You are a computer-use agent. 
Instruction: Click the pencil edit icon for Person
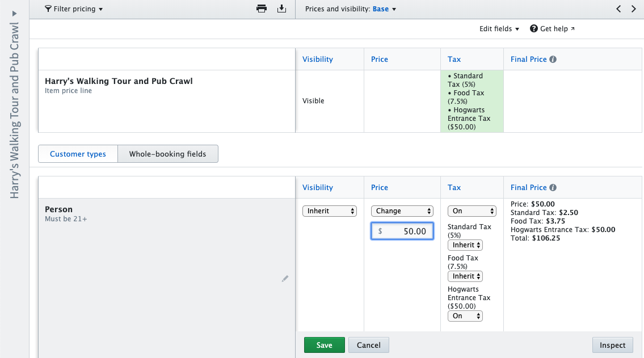[285, 279]
